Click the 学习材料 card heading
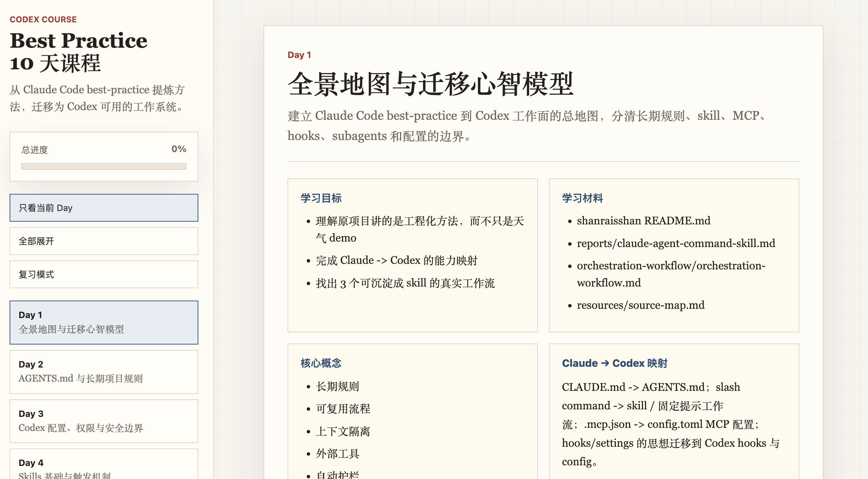The width and height of the screenshot is (868, 479). tap(583, 198)
